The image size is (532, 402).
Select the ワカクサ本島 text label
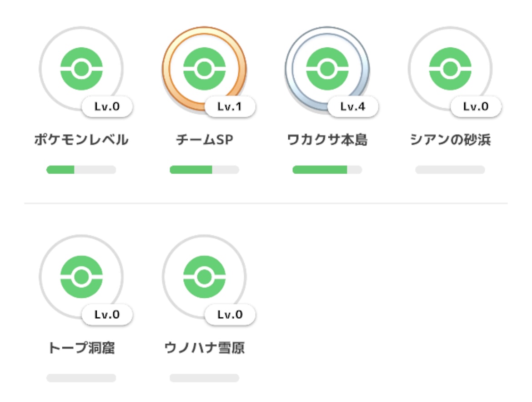327,140
